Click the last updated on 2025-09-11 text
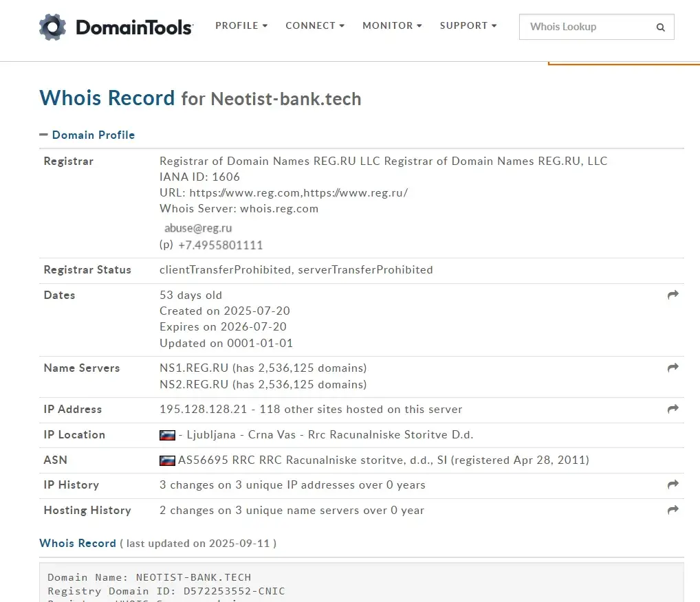Screen dimensions: 700x602 pos(198,544)
